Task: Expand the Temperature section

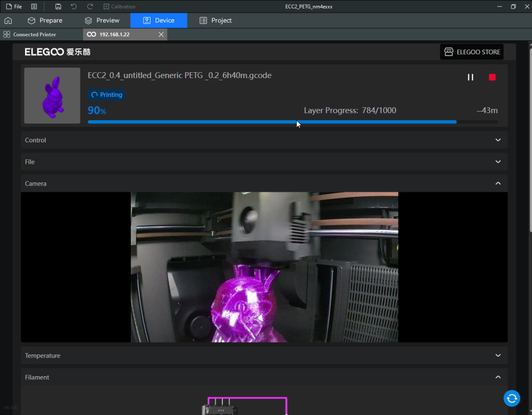Action: click(264, 355)
